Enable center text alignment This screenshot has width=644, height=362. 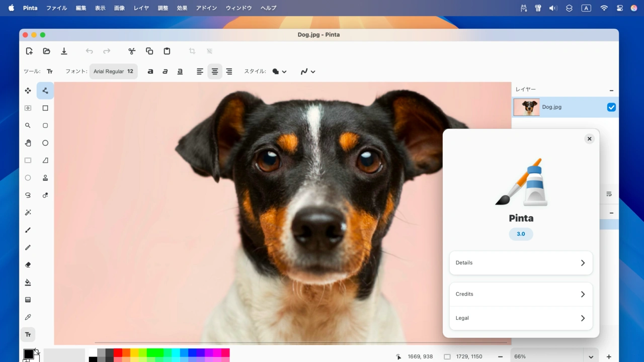[x=215, y=71]
